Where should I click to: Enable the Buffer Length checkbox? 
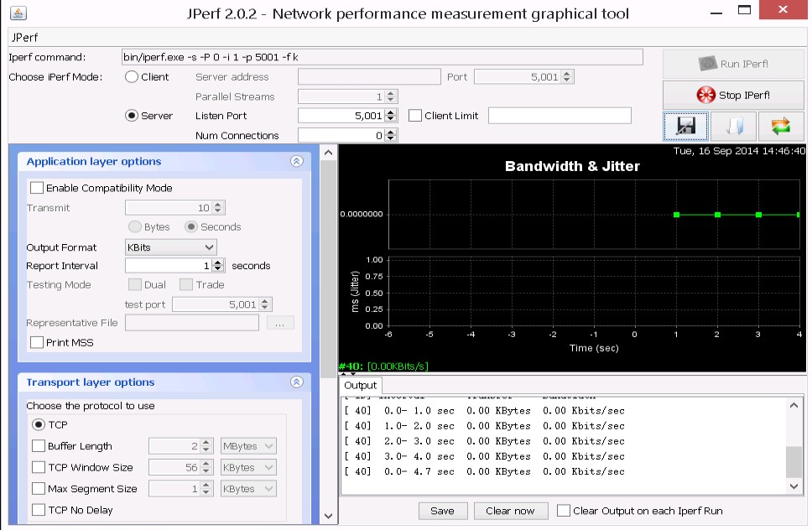[x=39, y=446]
